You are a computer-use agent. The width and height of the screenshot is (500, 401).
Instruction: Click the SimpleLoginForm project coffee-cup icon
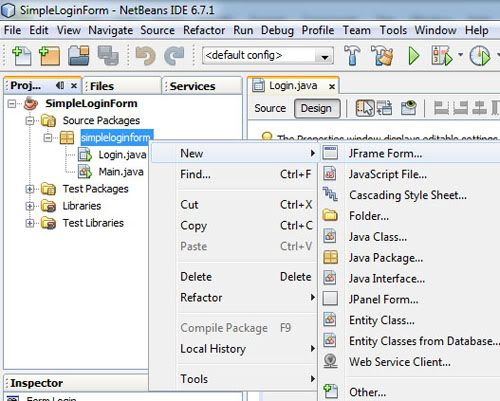pos(31,103)
